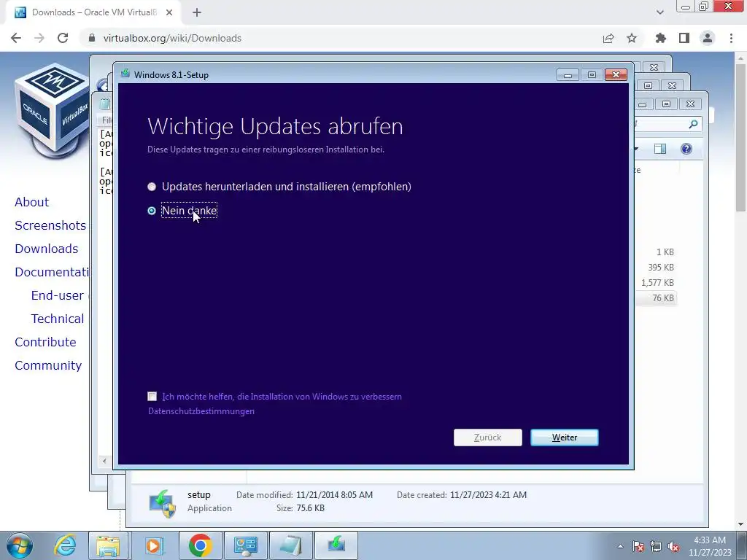Open the About link in sidebar
This screenshot has height=560, width=747.
click(31, 202)
